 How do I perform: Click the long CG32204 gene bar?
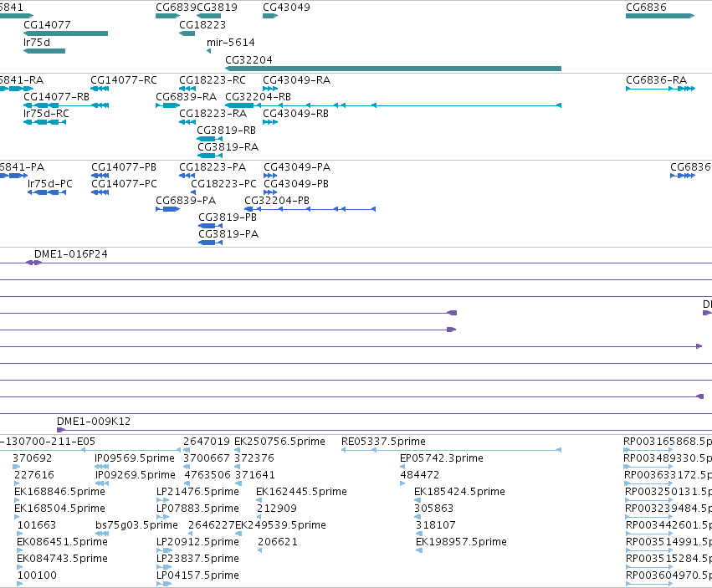(393, 69)
